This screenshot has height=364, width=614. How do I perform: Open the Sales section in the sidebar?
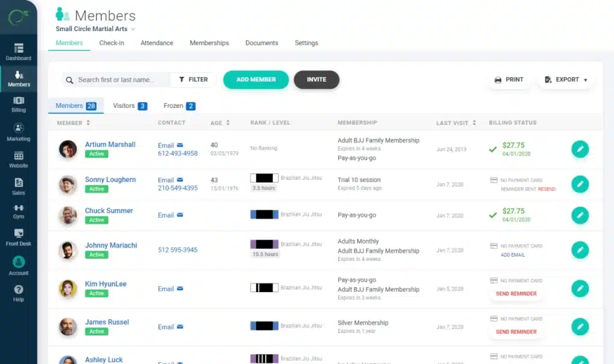(x=19, y=186)
